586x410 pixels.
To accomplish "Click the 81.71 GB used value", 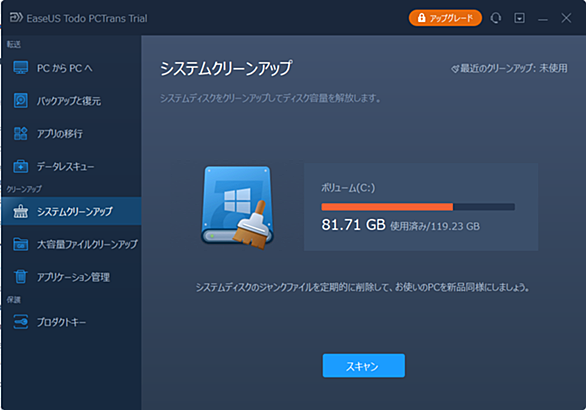I will [x=354, y=225].
